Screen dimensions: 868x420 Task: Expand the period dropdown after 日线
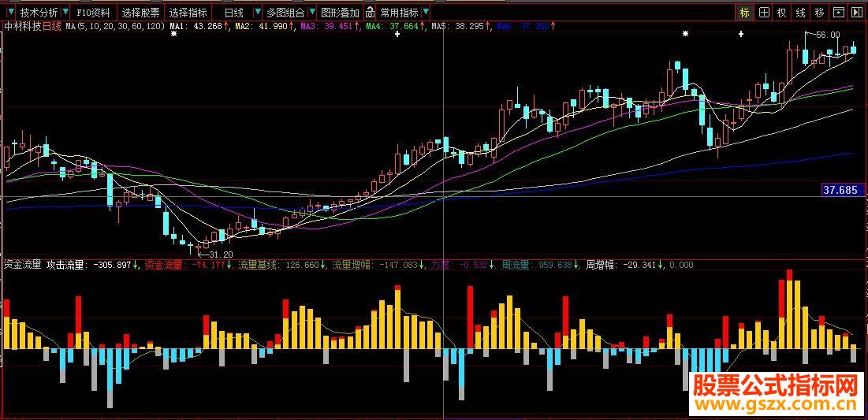(x=256, y=12)
